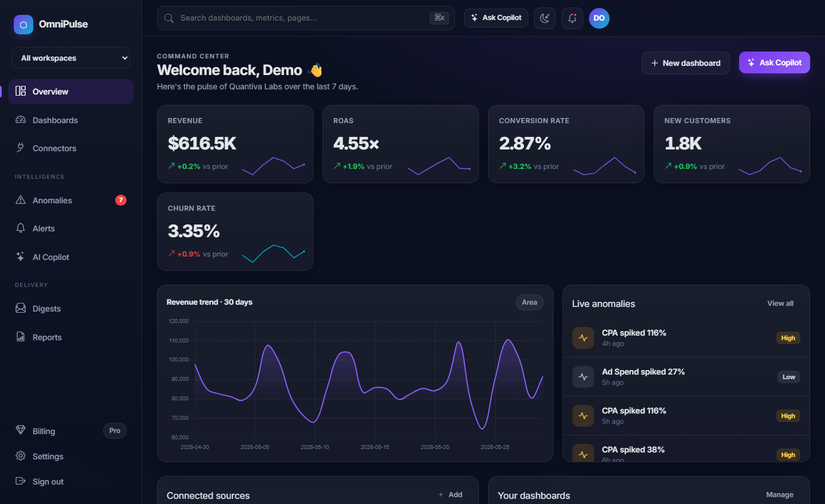Open Settings from the sidebar

[x=71, y=456]
